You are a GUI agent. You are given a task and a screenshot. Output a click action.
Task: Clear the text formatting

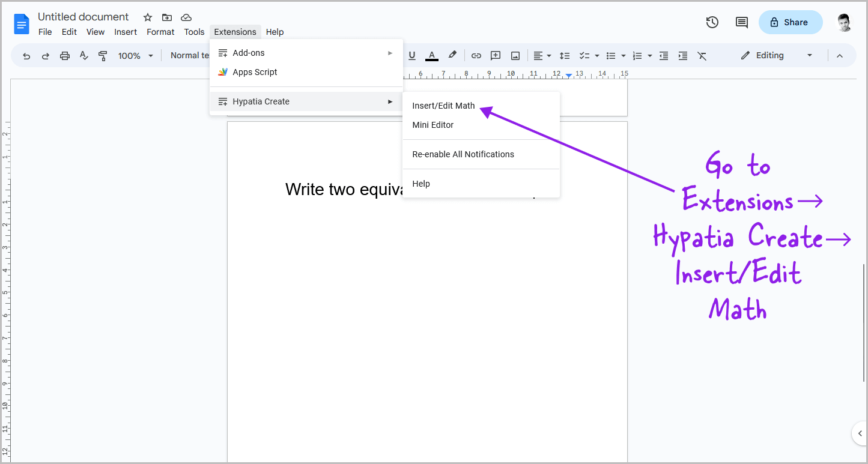702,56
